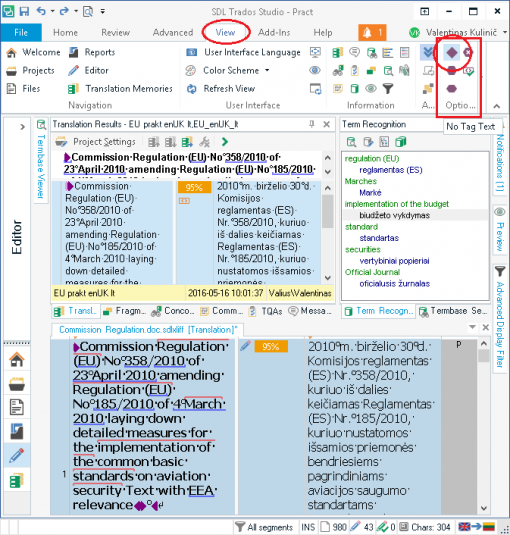
Task: Select term 'vertybiniai popieriai' in Term Recognition
Action: [394, 261]
